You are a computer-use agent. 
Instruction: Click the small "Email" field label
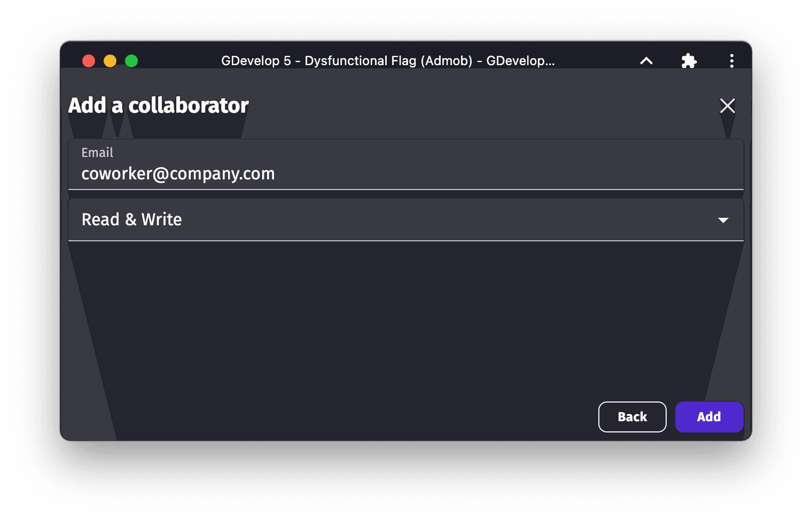pos(97,153)
